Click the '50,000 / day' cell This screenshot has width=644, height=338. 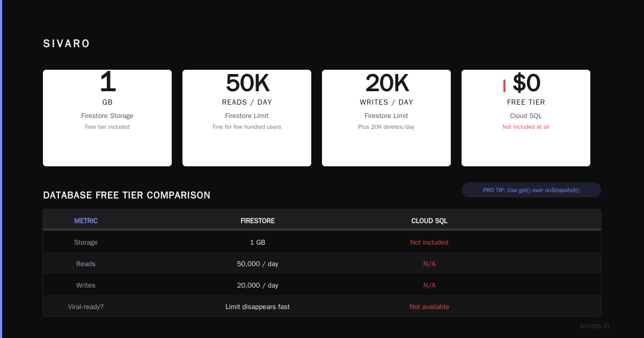coord(258,264)
